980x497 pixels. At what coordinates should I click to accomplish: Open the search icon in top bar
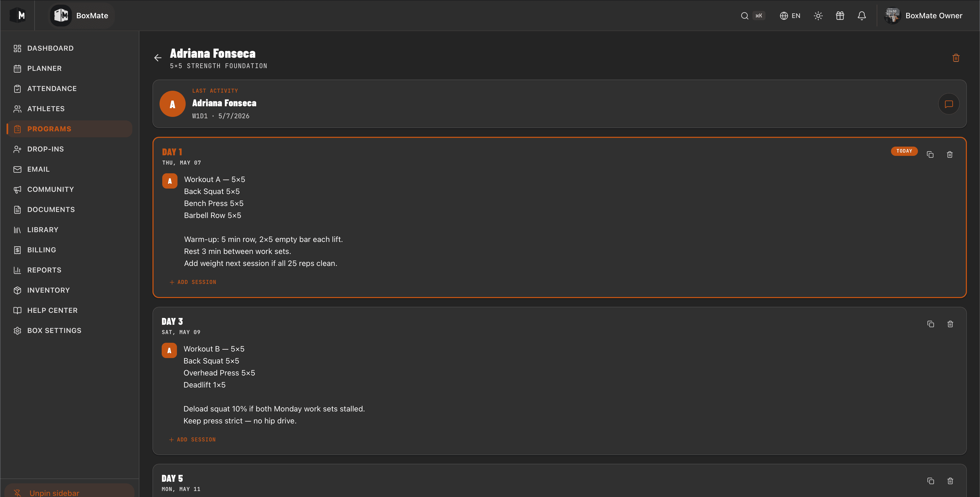tap(745, 16)
